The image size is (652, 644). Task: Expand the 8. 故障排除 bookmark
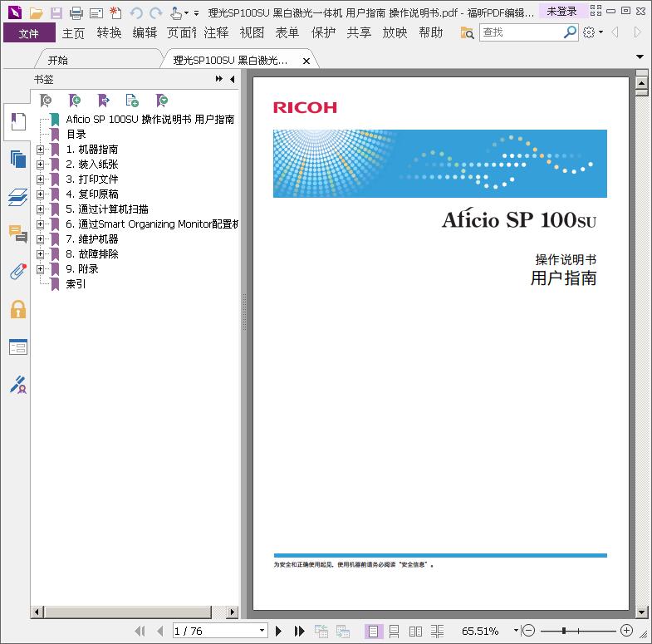click(40, 254)
